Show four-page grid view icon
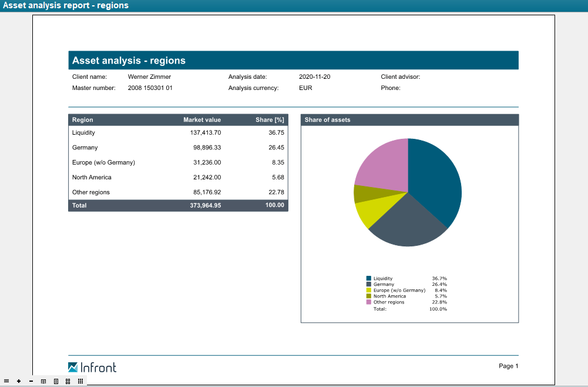The width and height of the screenshot is (588, 387). 68,381
